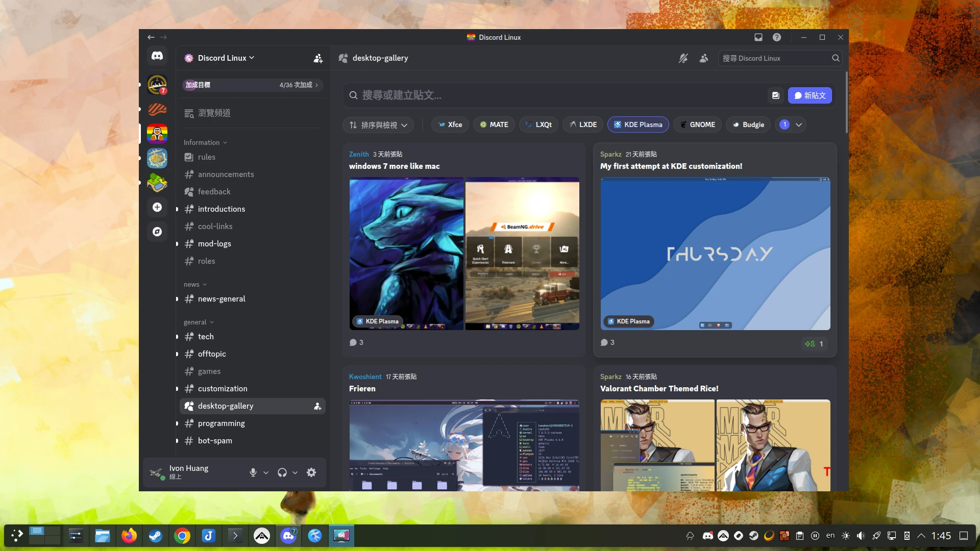Open volume control in system tray

click(861, 536)
